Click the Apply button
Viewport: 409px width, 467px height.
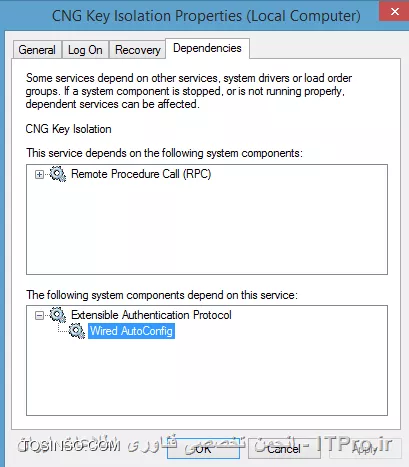click(x=365, y=449)
